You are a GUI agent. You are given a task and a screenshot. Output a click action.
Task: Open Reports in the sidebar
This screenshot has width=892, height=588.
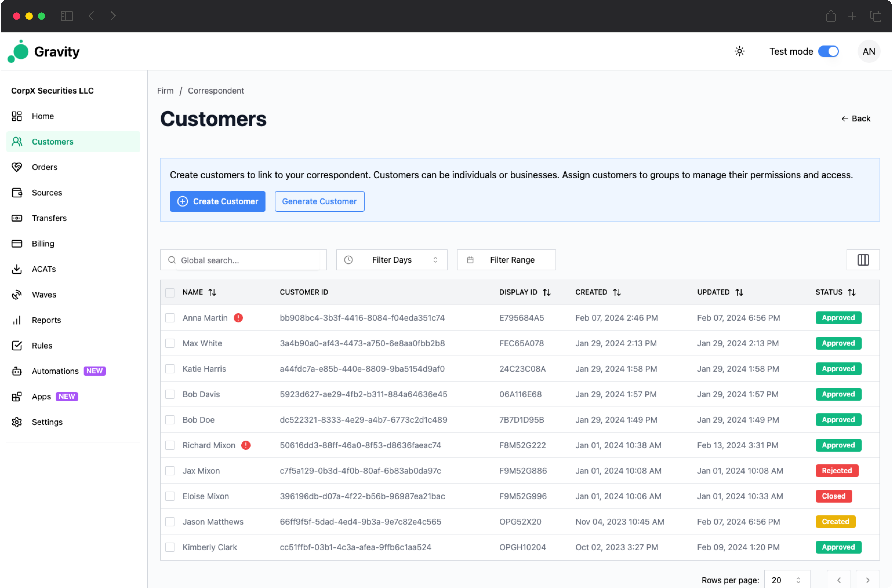pos(73,320)
